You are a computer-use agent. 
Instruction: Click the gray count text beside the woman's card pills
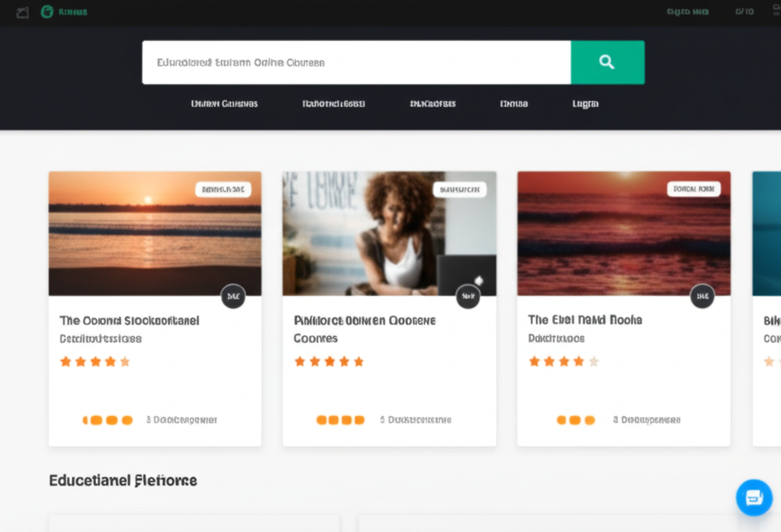[416, 420]
